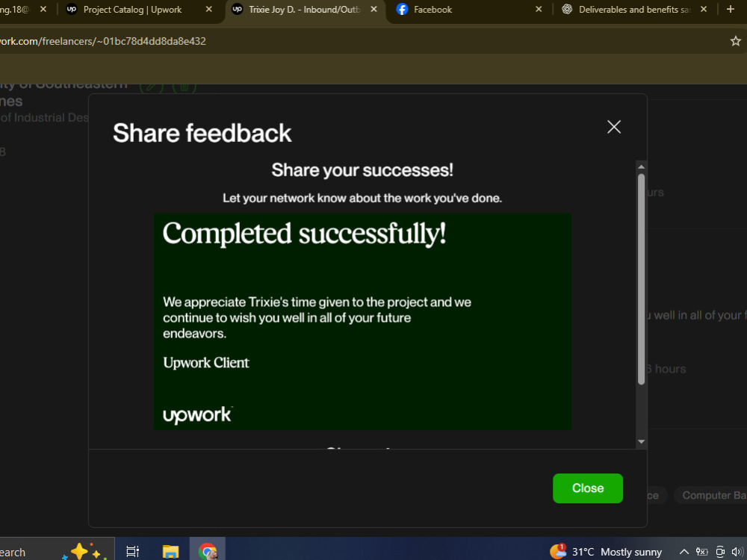
Task: Click the Facebook favicon on its tab
Action: [402, 10]
